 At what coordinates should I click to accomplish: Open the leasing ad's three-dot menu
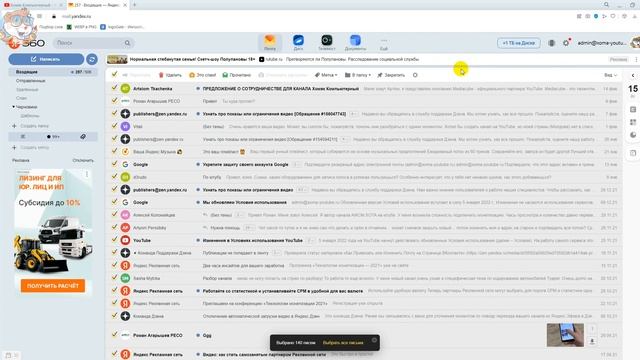87,175
